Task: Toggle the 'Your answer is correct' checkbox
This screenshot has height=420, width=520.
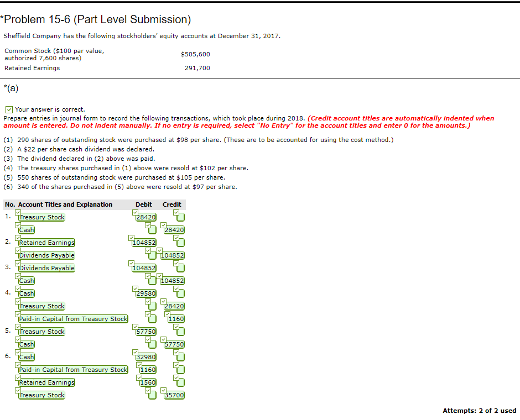Action: 8,109
